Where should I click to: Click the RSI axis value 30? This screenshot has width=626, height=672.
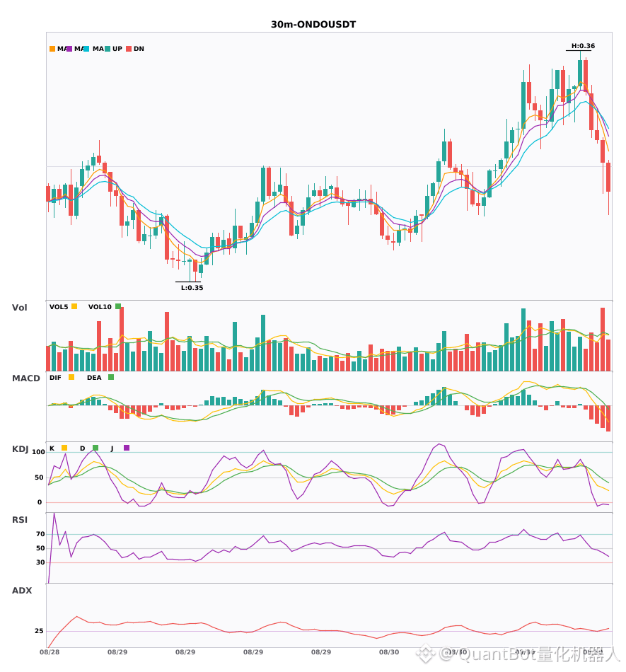pyautogui.click(x=40, y=562)
